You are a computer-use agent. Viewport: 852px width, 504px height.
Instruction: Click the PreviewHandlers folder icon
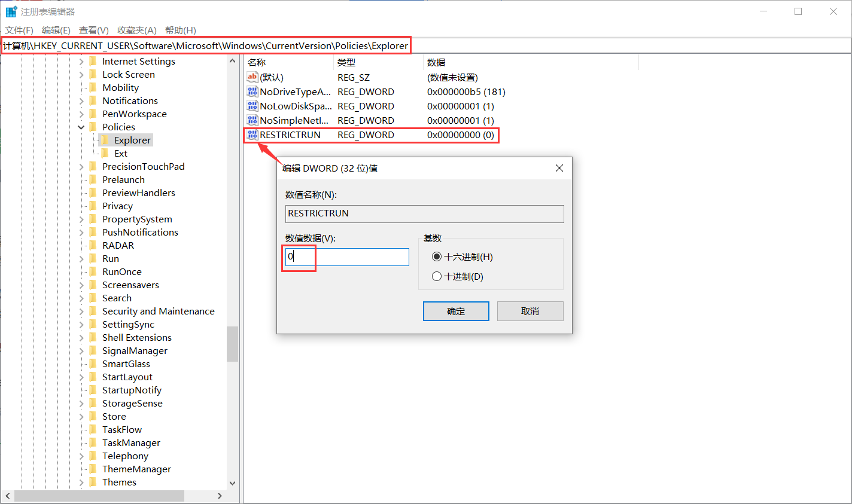coord(93,193)
